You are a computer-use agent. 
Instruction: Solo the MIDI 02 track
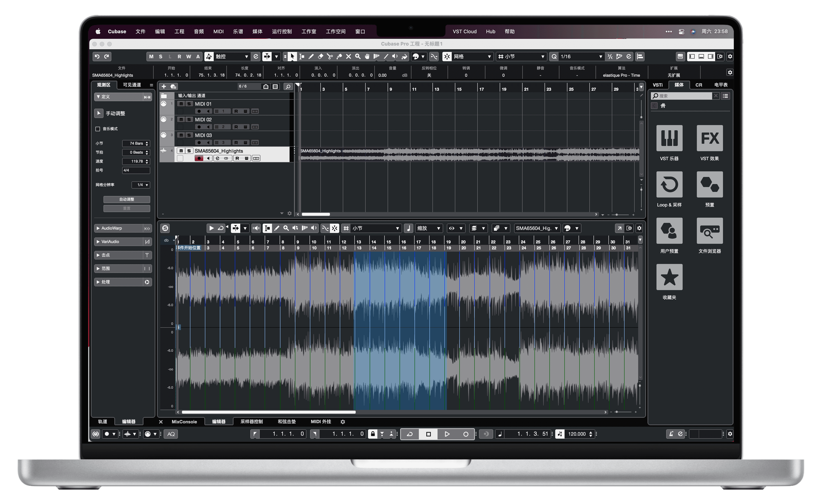click(189, 120)
